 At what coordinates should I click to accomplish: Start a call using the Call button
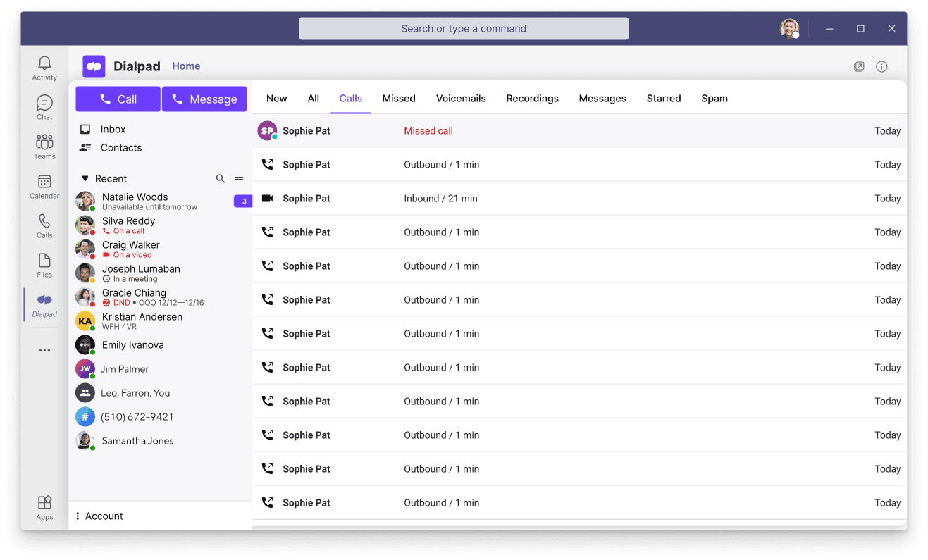(x=118, y=99)
